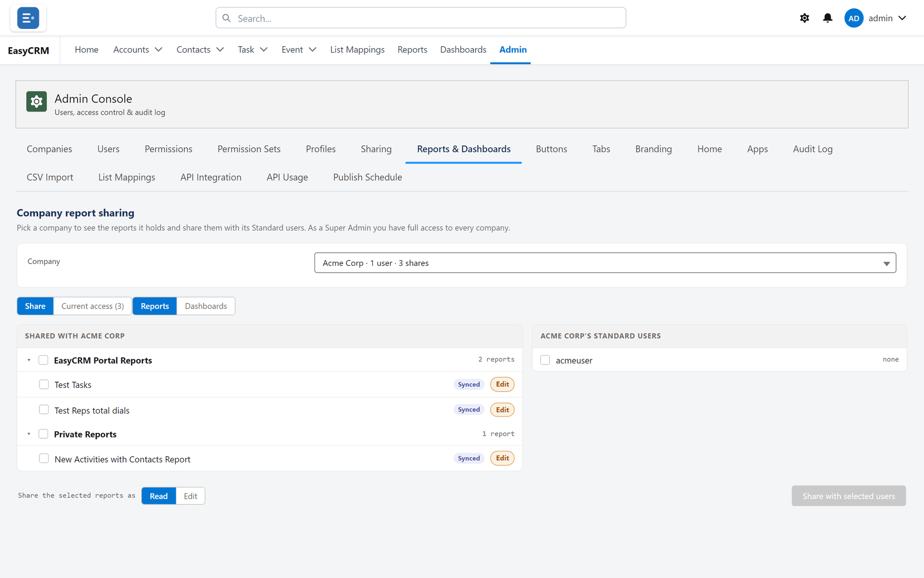Open the Publish Schedule tab
Screen dimensions: 924x578
click(x=367, y=177)
